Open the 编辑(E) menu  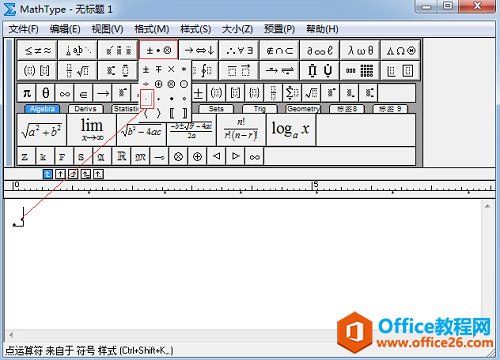[65, 29]
